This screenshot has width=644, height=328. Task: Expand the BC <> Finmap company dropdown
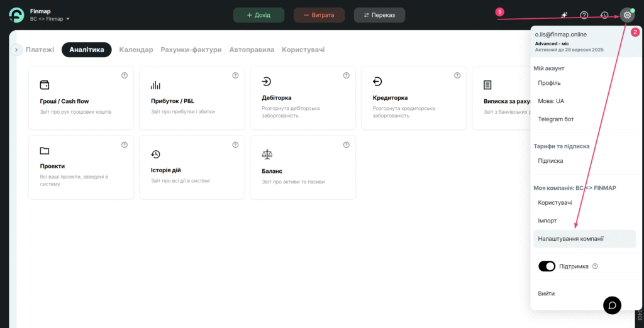coord(50,19)
